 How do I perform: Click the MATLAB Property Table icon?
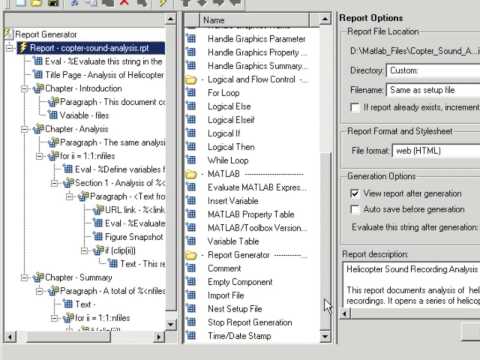191,214
